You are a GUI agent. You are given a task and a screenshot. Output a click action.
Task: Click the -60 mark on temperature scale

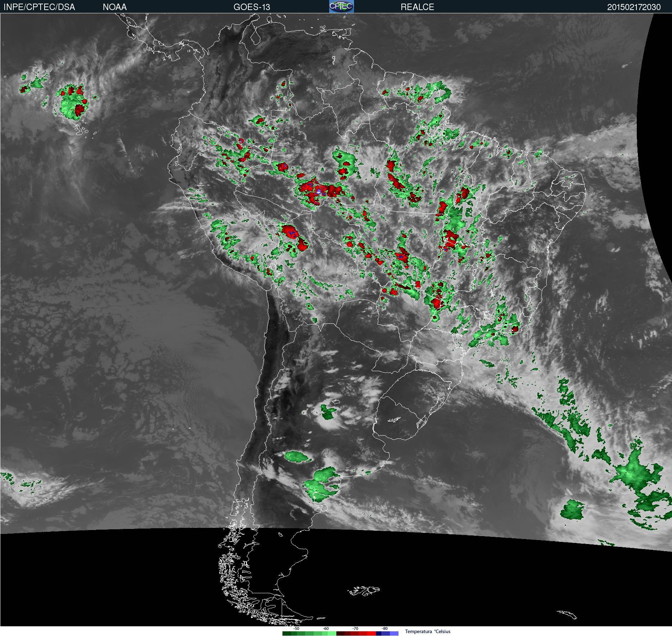click(326, 629)
